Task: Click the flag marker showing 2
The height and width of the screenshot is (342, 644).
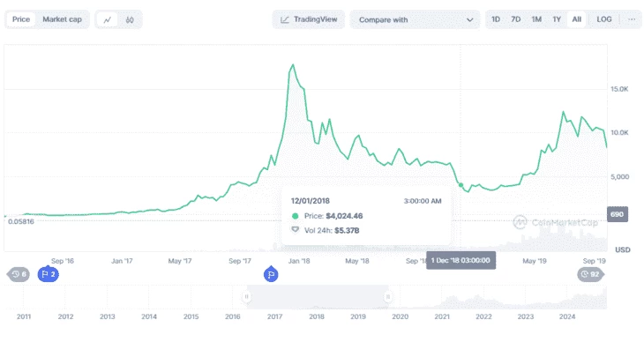Action: point(48,274)
